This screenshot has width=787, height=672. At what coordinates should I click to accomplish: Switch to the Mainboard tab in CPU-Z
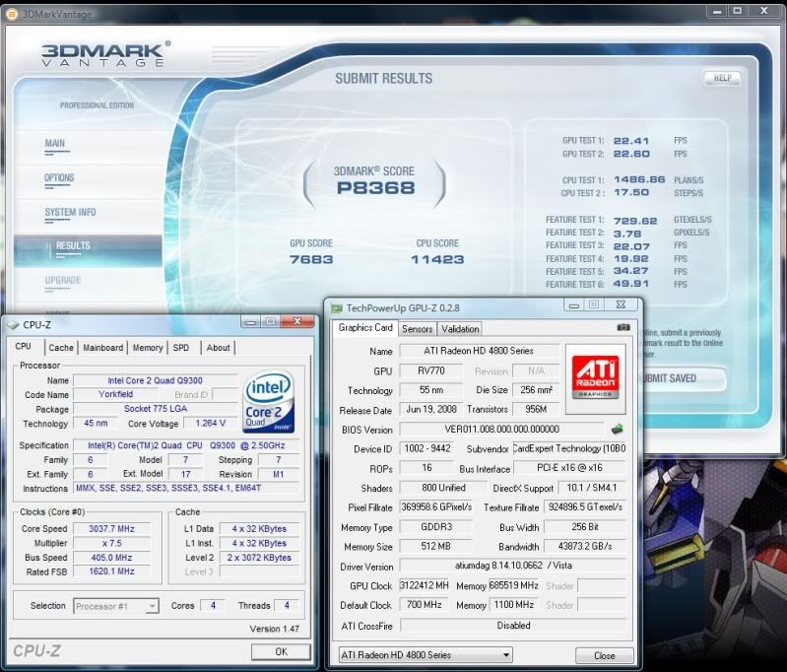pyautogui.click(x=103, y=347)
